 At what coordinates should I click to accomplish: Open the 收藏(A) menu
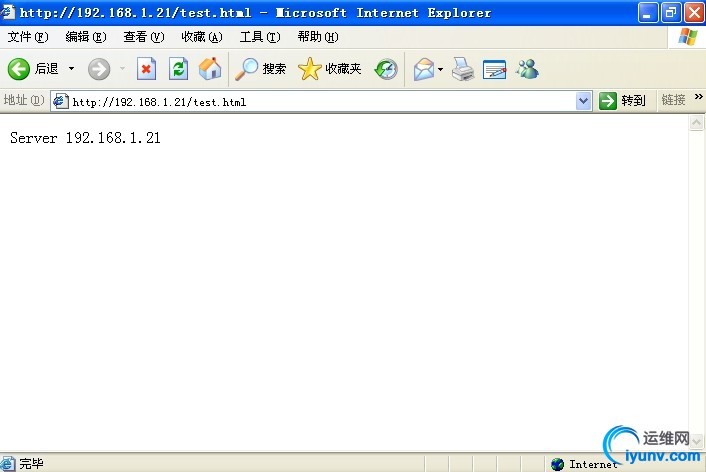pos(202,37)
